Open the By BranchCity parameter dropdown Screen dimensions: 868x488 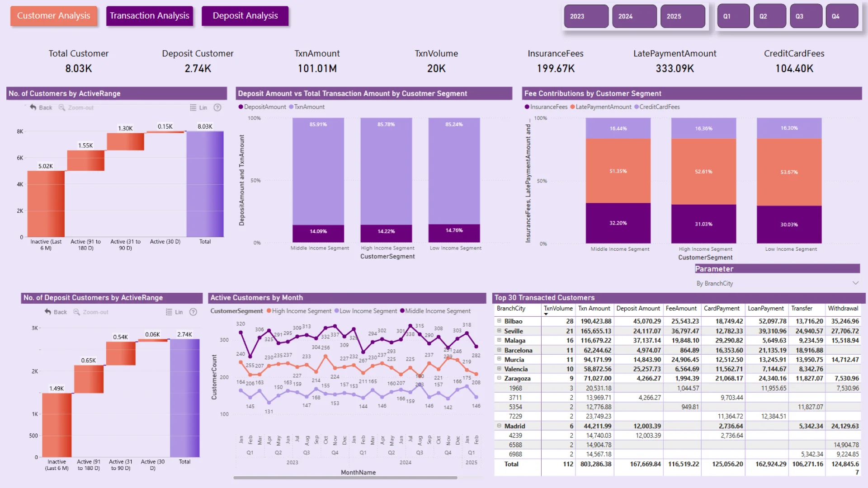pyautogui.click(x=777, y=283)
